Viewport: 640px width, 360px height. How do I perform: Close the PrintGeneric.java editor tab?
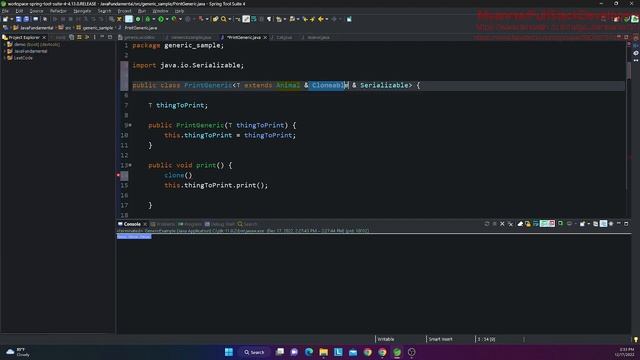tap(265, 37)
